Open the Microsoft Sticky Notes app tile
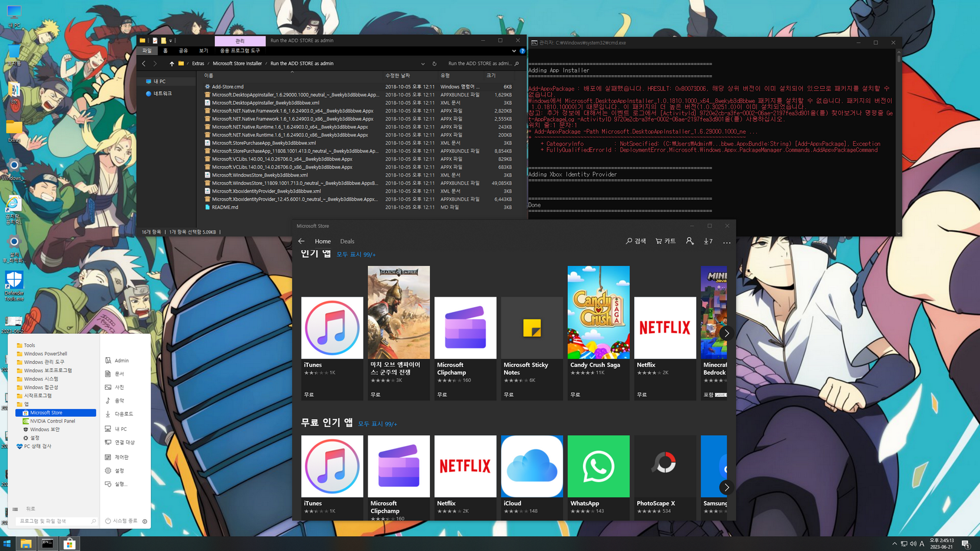 coord(532,348)
